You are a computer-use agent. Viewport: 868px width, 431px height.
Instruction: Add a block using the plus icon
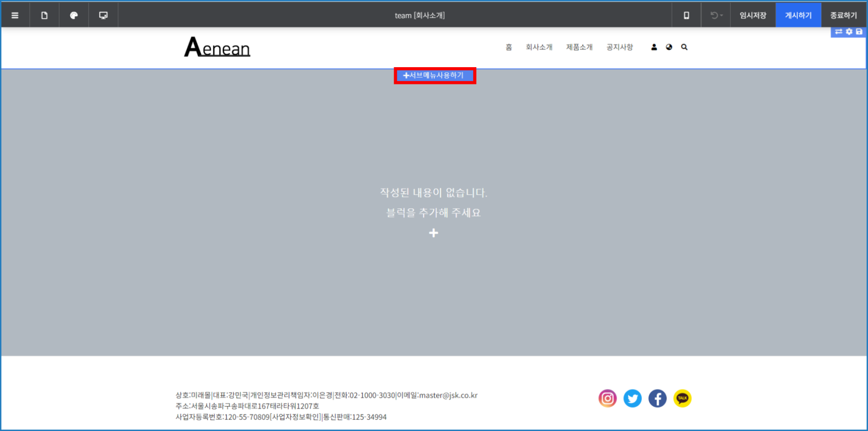coord(433,233)
